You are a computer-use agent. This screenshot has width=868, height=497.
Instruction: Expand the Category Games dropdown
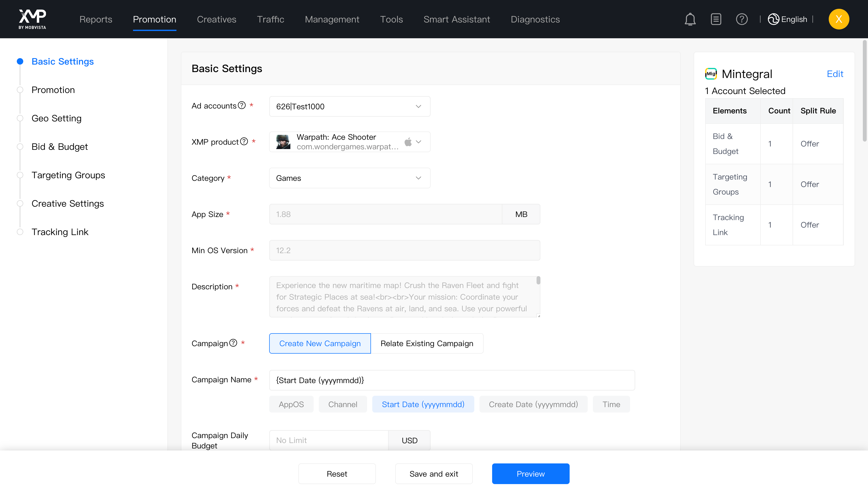tap(350, 178)
